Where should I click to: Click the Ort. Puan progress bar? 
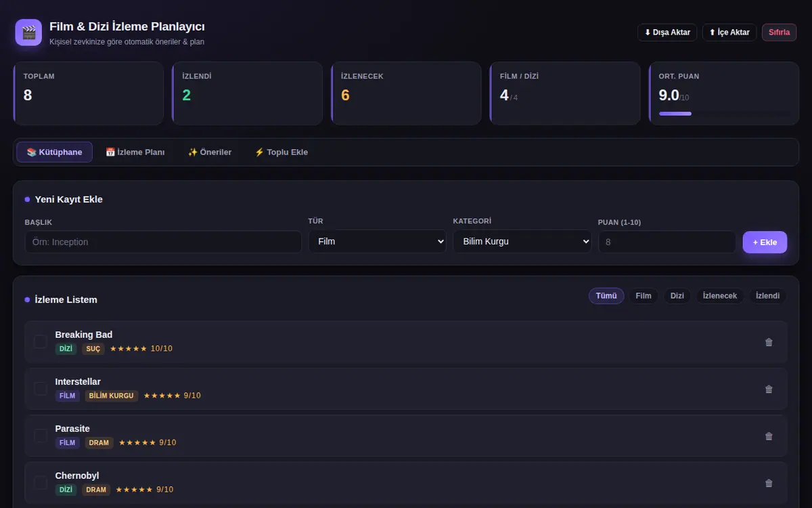724,114
